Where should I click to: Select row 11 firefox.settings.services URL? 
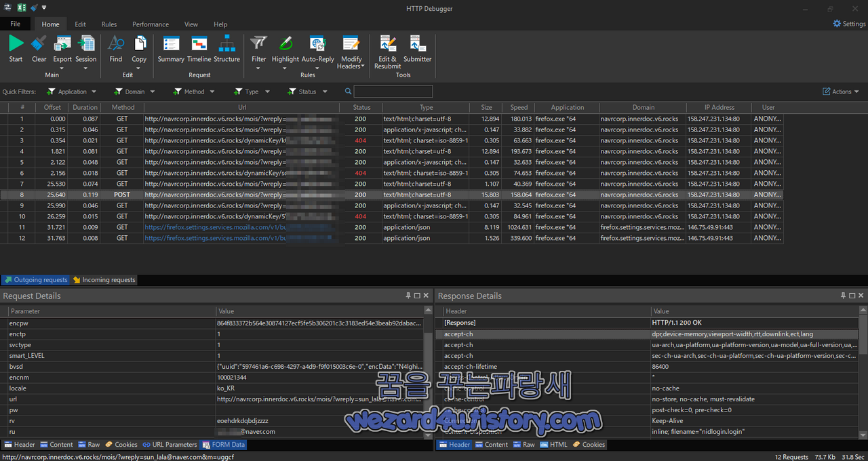click(392, 227)
